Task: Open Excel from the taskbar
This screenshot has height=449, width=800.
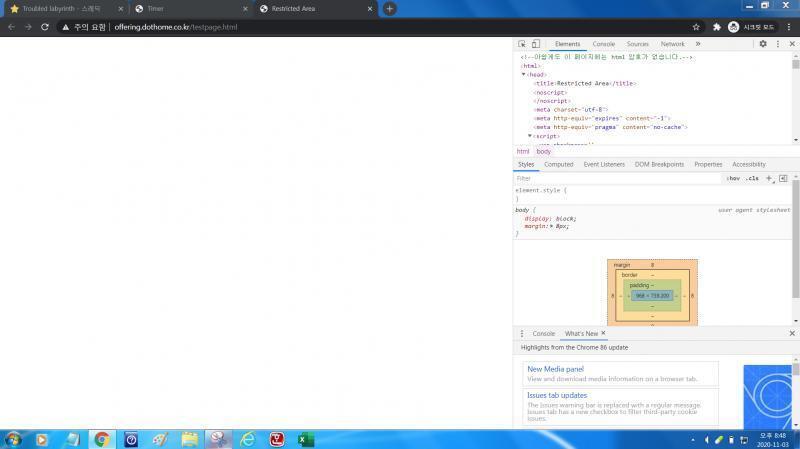Action: (306, 439)
